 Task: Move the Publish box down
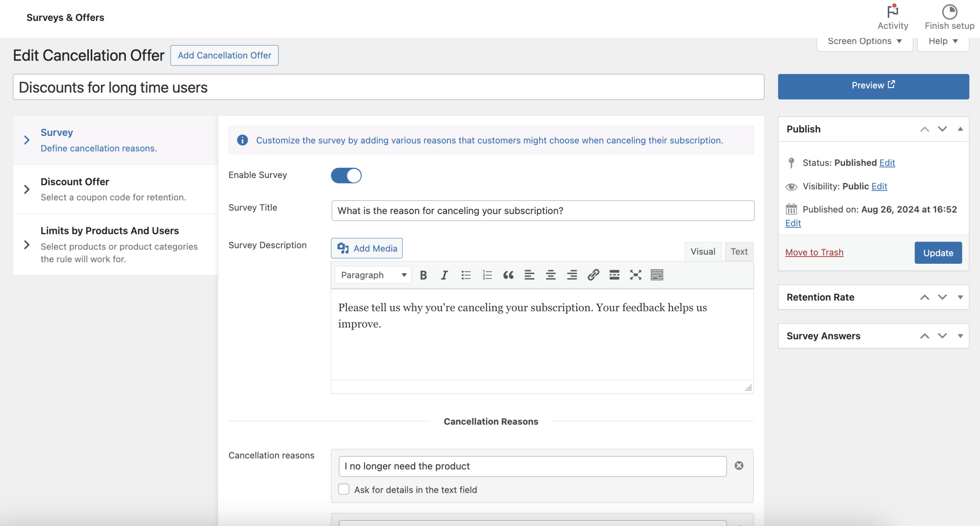coord(942,129)
